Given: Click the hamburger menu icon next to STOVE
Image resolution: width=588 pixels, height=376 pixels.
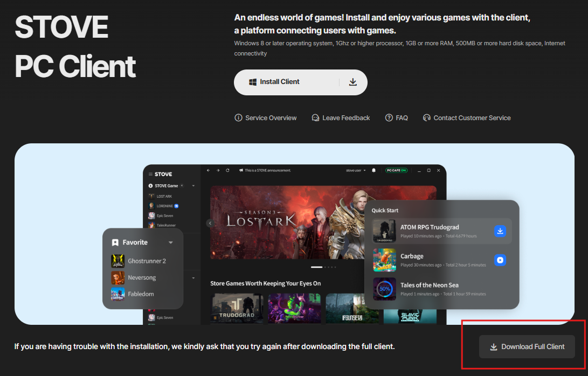Looking at the screenshot, I should click(x=151, y=175).
